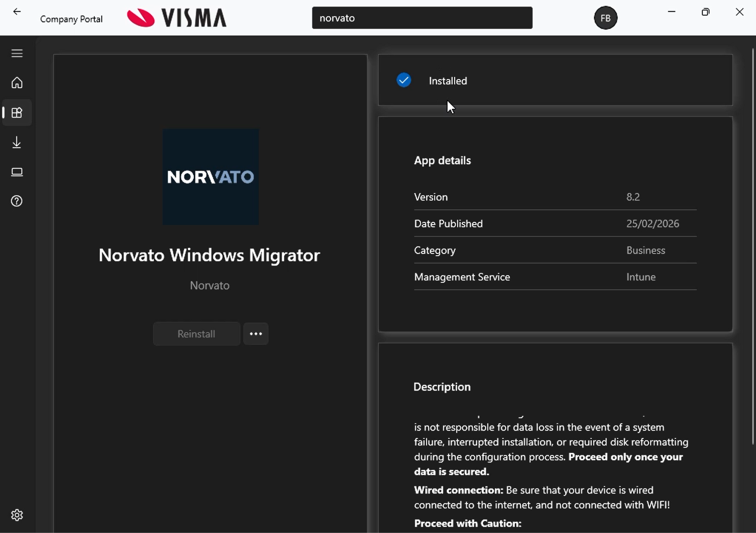This screenshot has width=756, height=533.
Task: Open the FB profile avatar
Action: pos(605,17)
